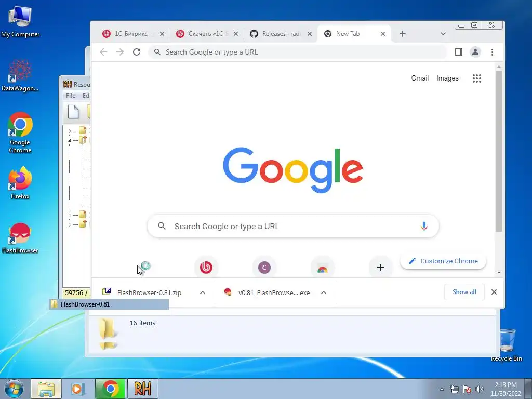532x399 pixels.
Task: Collapse second tree node in Resource Hacker
Action: pyautogui.click(x=70, y=140)
